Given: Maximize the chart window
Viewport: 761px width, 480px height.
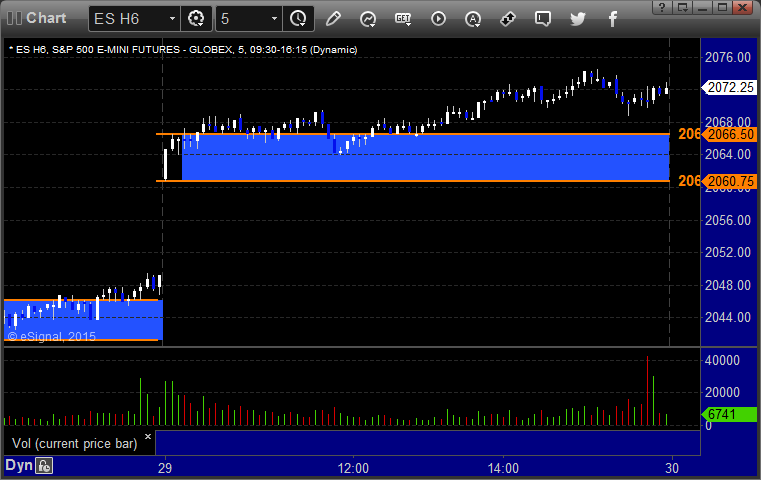Looking at the screenshot, I should point(723,7).
